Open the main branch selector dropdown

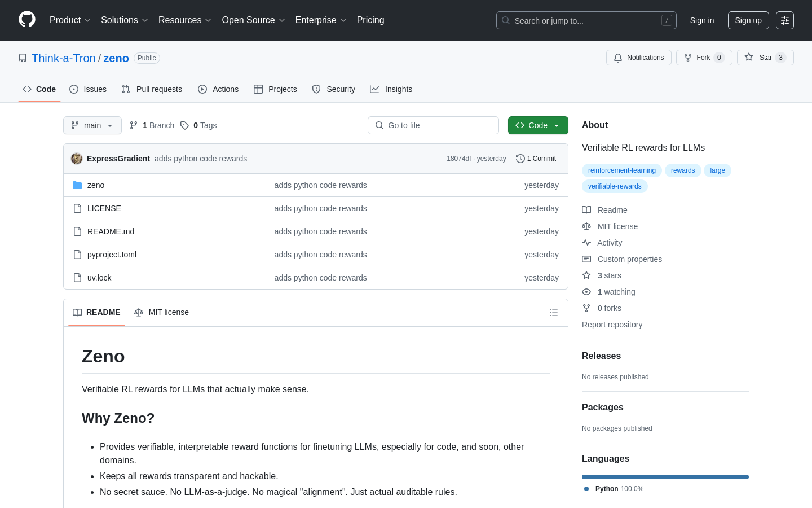click(x=92, y=125)
